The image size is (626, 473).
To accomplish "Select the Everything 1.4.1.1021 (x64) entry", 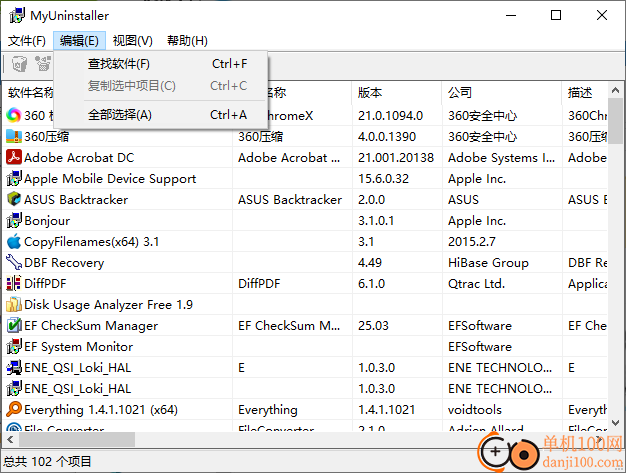I will click(x=101, y=410).
